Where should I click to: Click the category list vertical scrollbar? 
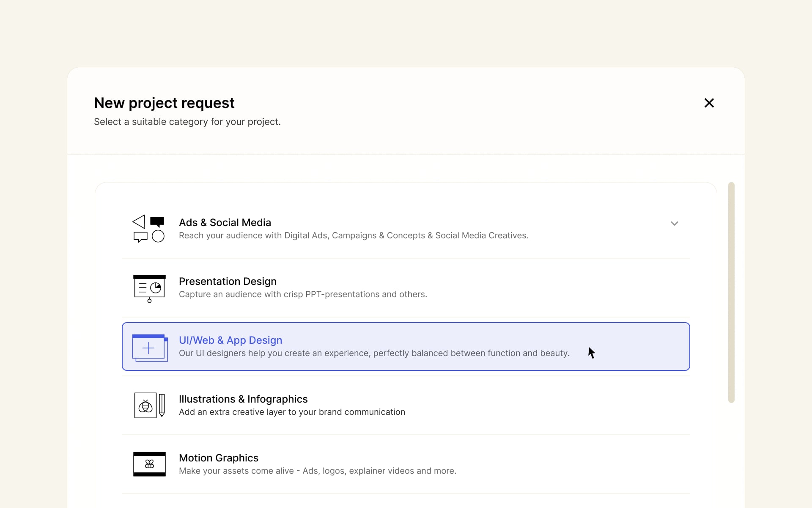click(731, 292)
